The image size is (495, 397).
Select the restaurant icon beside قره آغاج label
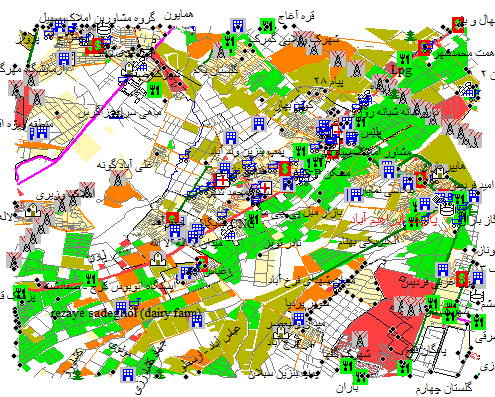click(267, 26)
